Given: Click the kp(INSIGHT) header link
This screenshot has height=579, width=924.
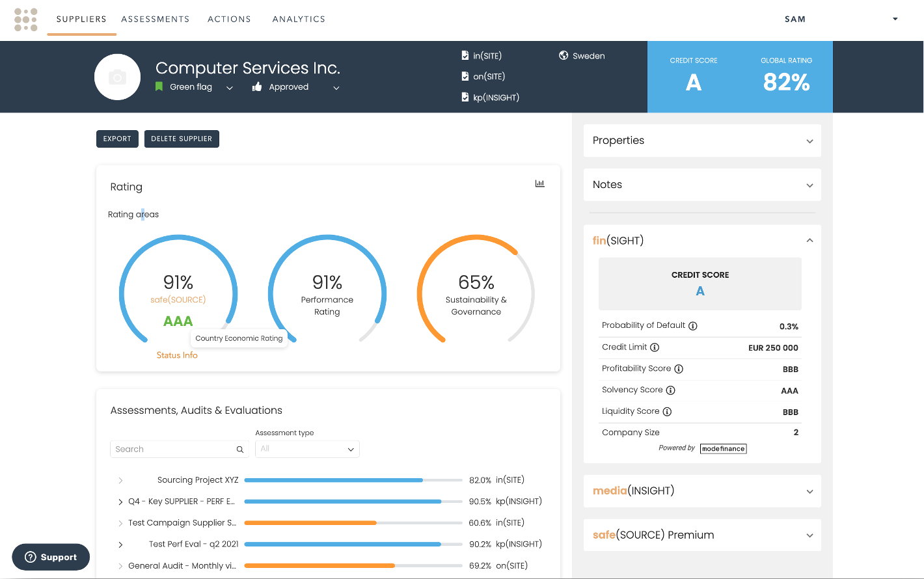Looking at the screenshot, I should click(x=496, y=98).
